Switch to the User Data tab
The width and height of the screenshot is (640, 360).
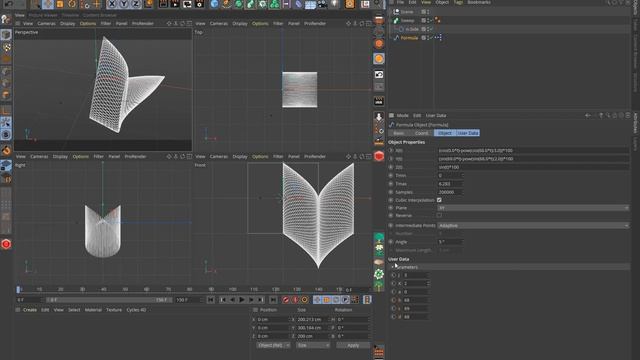[468, 133]
